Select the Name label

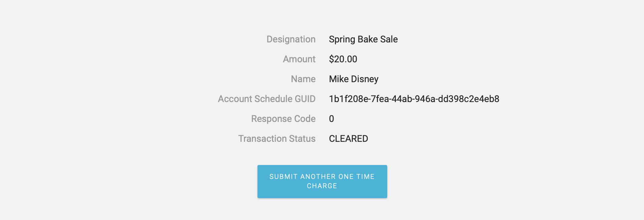(303, 79)
